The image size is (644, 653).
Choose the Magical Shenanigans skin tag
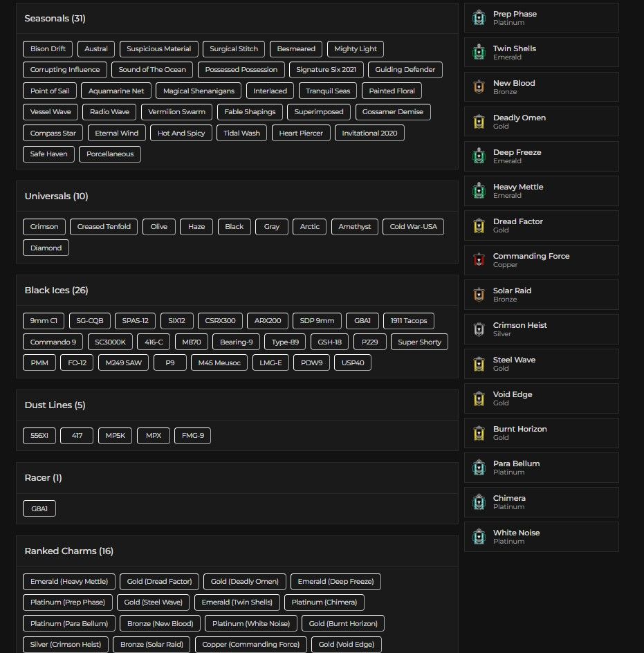pyautogui.click(x=199, y=91)
